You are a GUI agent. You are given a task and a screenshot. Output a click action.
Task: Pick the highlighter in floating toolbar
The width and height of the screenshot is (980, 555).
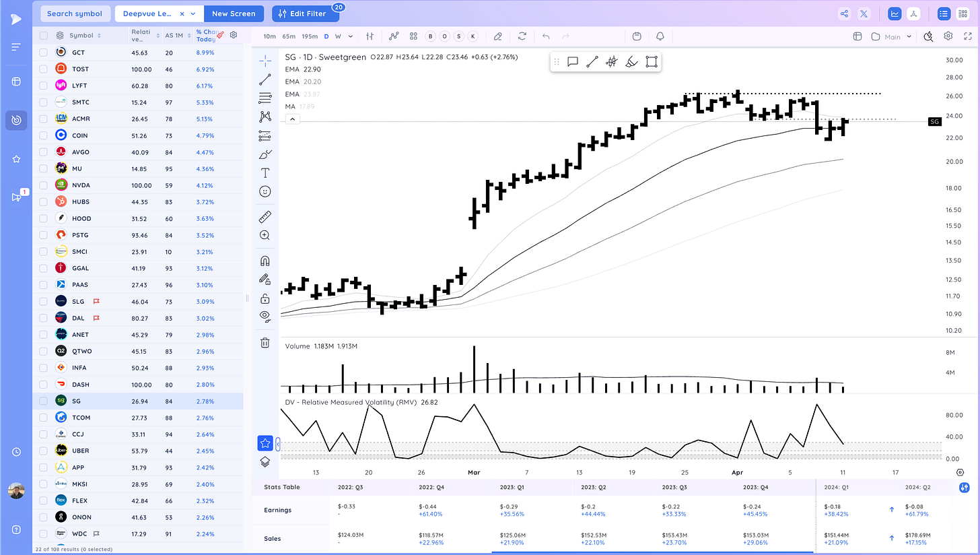[x=631, y=62]
